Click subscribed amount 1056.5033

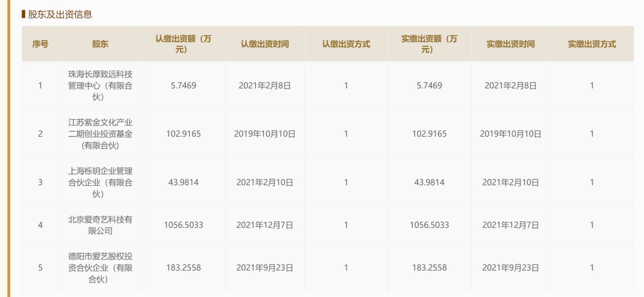183,225
